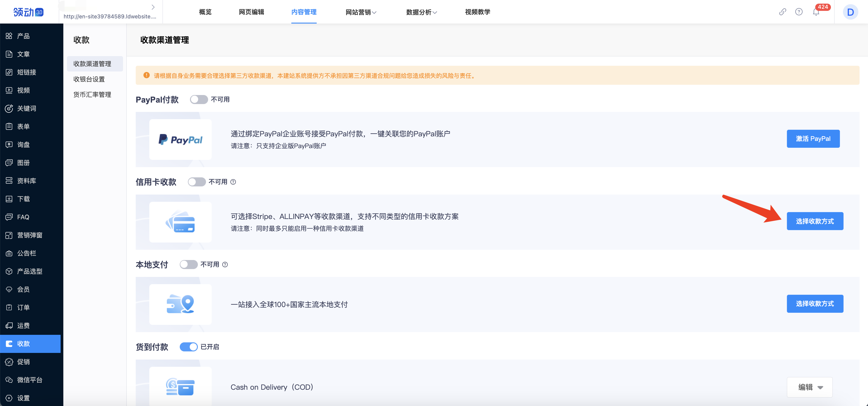Expand the 网站营销 dropdown menu
This screenshot has height=406, width=868.
[360, 12]
